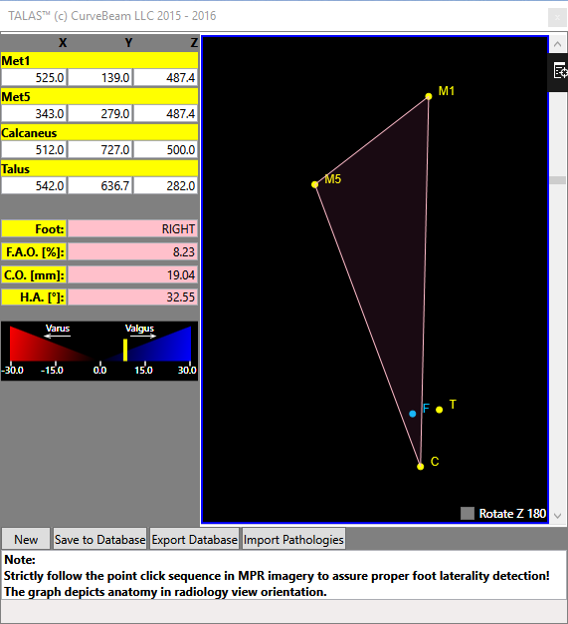The image size is (568, 624).
Task: Close the TALAS window
Action: pos(557,17)
